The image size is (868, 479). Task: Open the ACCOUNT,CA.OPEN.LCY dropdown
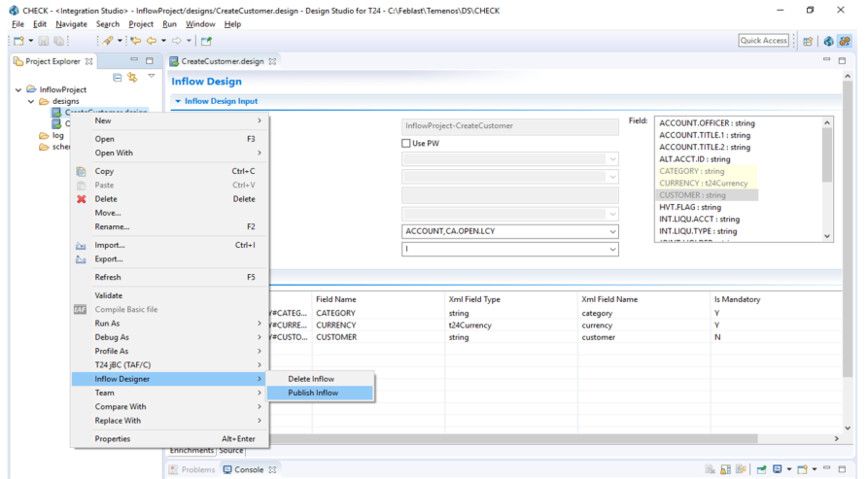click(x=612, y=231)
